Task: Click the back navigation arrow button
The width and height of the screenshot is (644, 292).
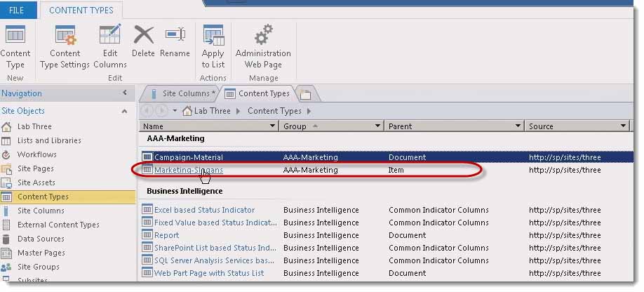Action: click(x=147, y=110)
